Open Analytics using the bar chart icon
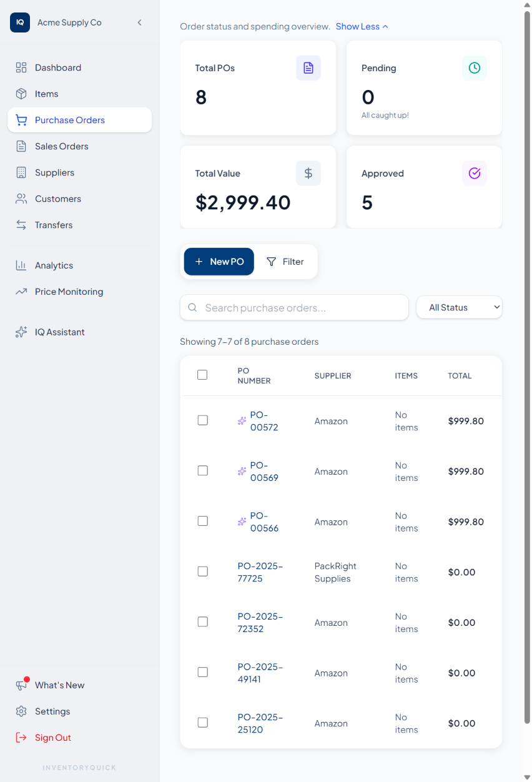This screenshot has width=532, height=782. pos(21,265)
